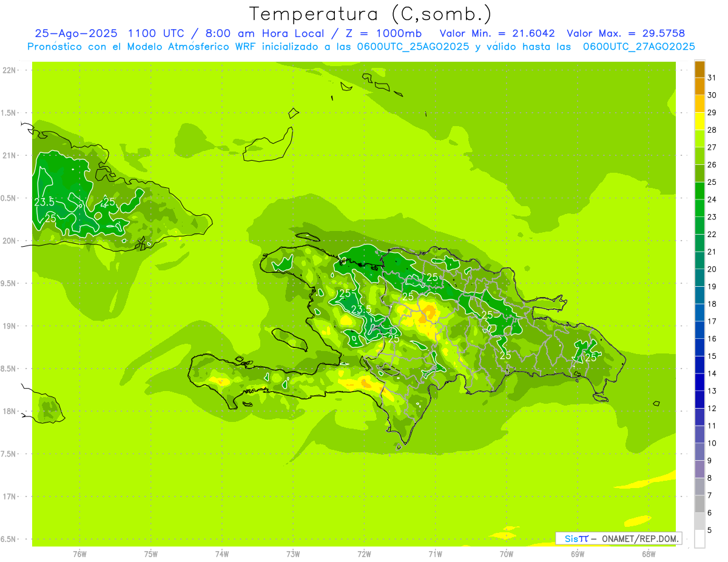Click the latitude axis label "21N"

(10, 155)
